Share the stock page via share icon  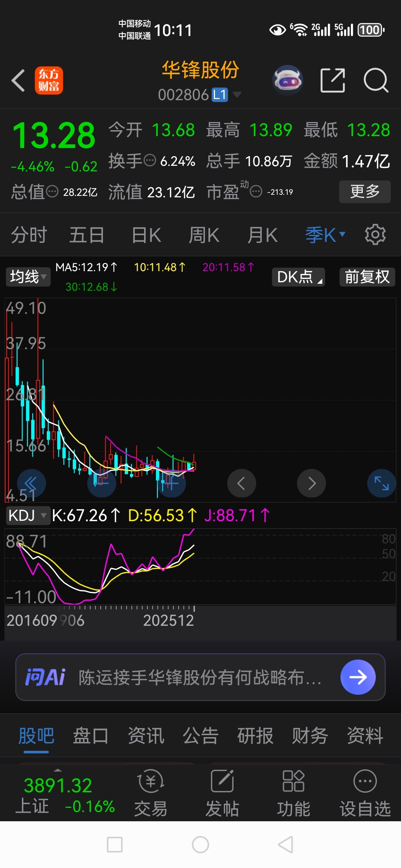tap(333, 80)
